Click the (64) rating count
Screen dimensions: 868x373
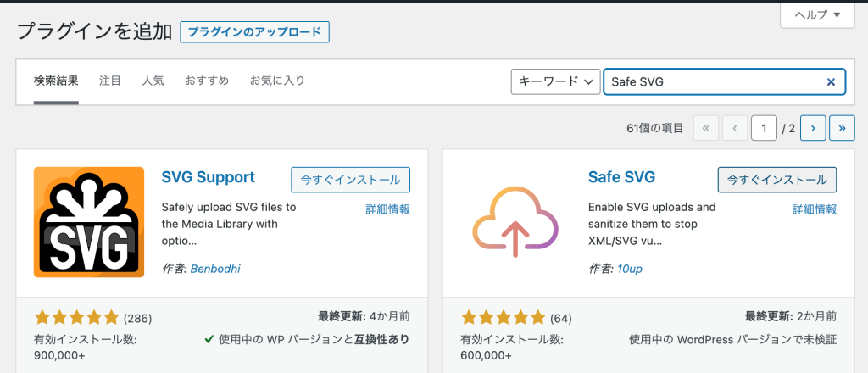coord(561,318)
